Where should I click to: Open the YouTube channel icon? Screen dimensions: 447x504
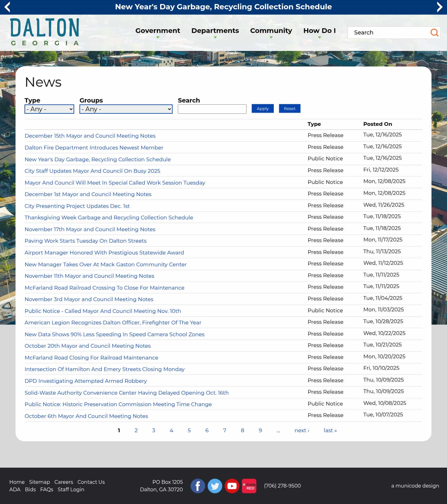coord(232,486)
